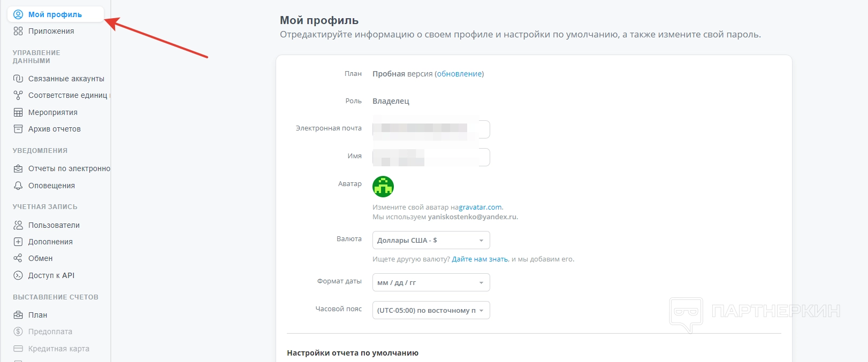The height and width of the screenshot is (362, 868).
Task: Click the Доступ к API icon
Action: (18, 275)
